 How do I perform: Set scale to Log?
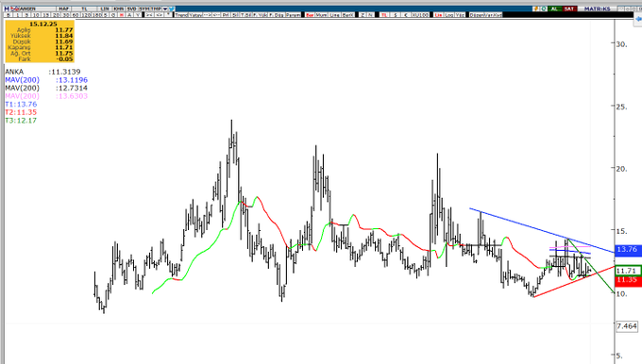point(448,15)
